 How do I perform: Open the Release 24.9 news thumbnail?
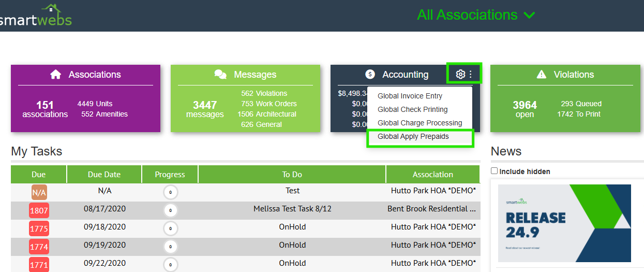(564, 223)
